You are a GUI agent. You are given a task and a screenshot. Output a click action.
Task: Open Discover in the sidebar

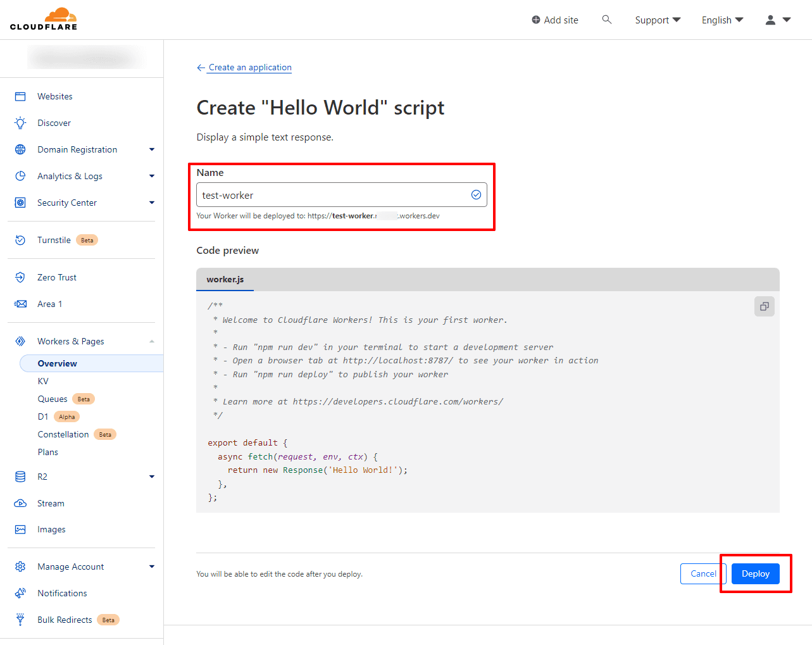pos(54,123)
